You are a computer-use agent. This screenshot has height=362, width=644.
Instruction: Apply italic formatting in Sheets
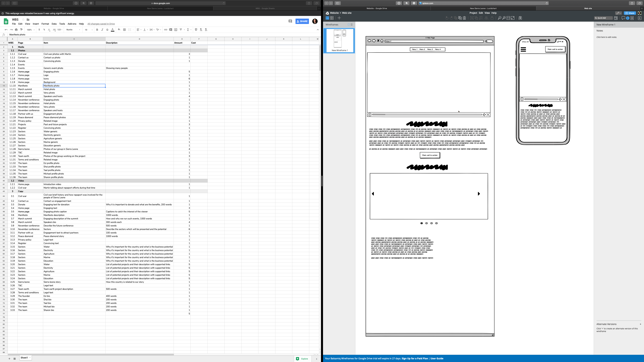[102, 30]
